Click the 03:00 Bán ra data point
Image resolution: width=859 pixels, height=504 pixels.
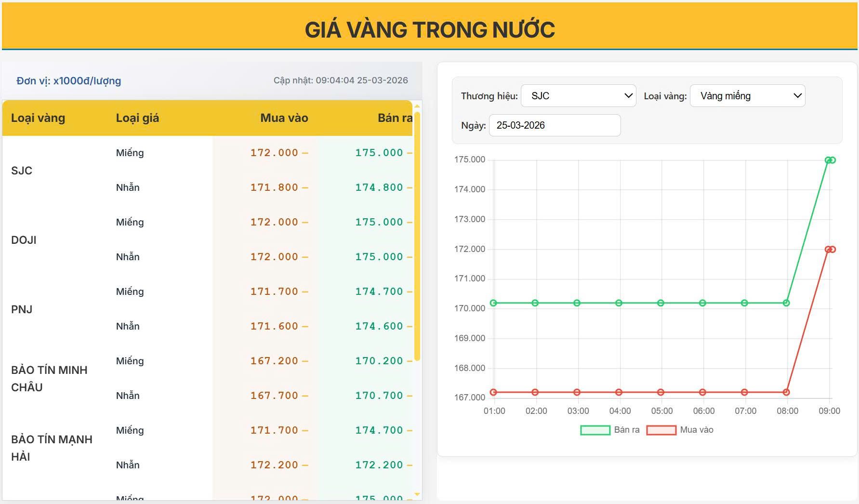coord(577,303)
